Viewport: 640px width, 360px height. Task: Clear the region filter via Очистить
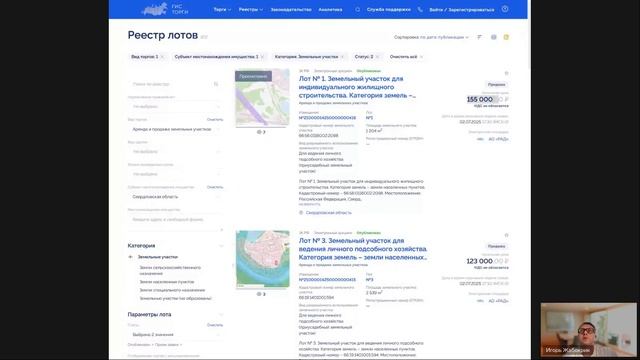click(x=215, y=187)
